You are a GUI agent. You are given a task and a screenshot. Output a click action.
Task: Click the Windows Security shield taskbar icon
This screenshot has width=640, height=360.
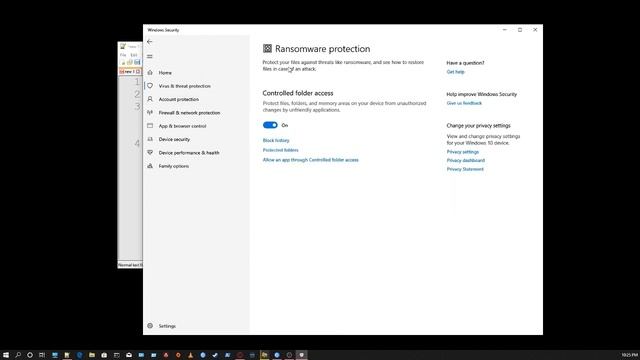click(x=302, y=355)
